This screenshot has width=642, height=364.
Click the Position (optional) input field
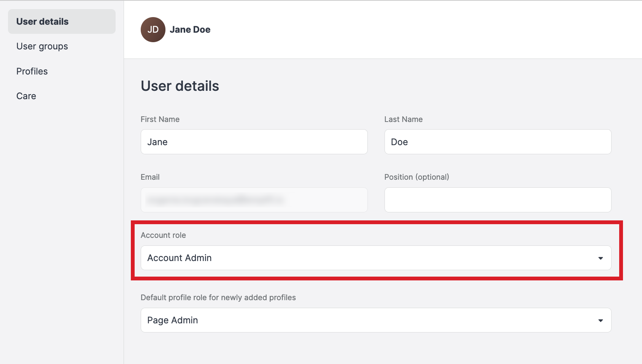497,200
